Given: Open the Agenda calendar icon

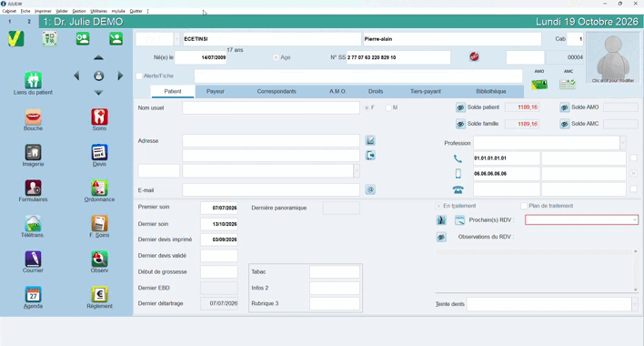Looking at the screenshot, I should pos(33,295).
